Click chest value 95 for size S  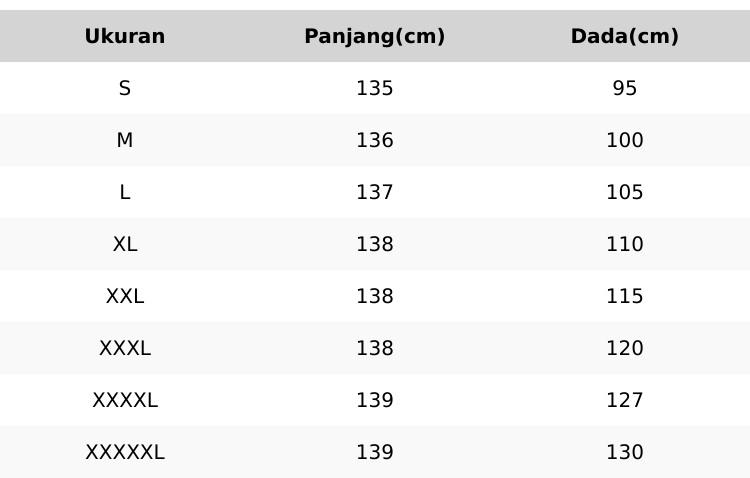click(625, 89)
